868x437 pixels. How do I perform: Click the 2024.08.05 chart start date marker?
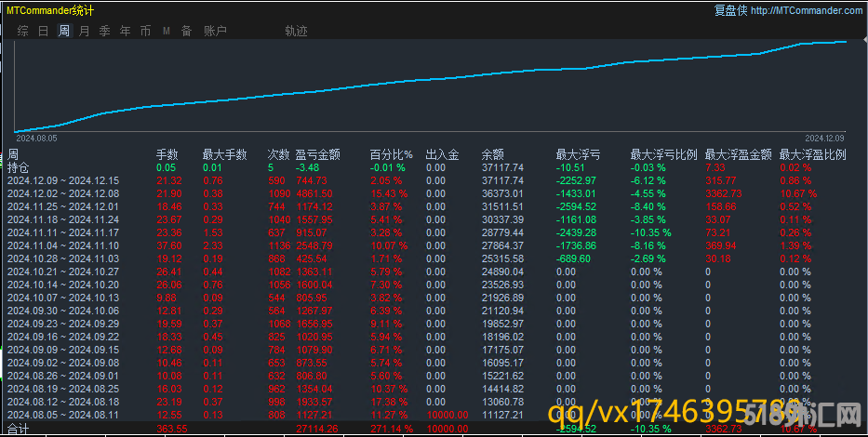click(x=37, y=138)
